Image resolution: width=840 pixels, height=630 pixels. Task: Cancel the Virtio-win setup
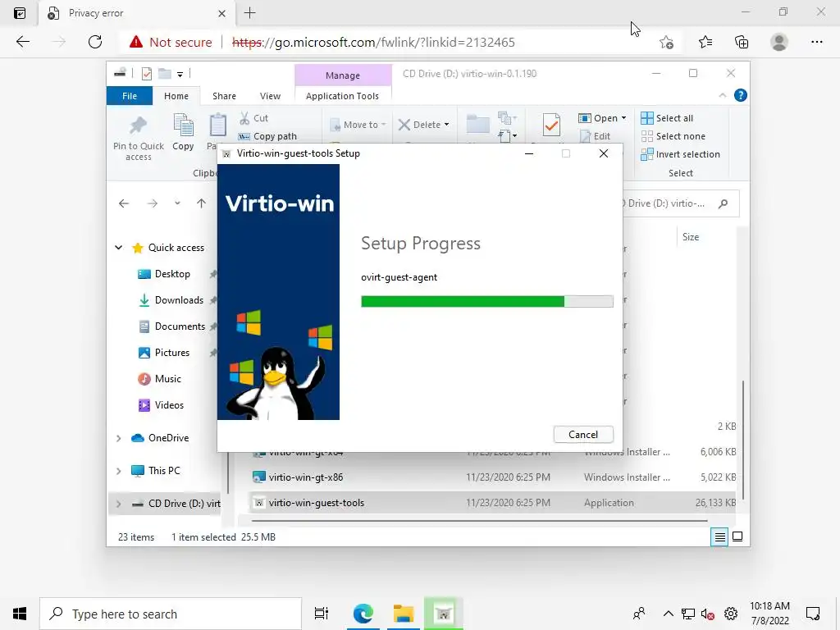[583, 435]
